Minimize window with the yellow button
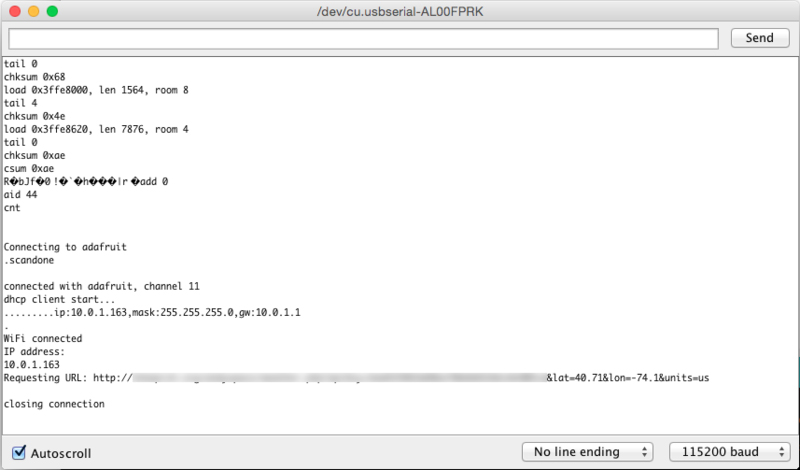800x470 pixels. (32, 11)
